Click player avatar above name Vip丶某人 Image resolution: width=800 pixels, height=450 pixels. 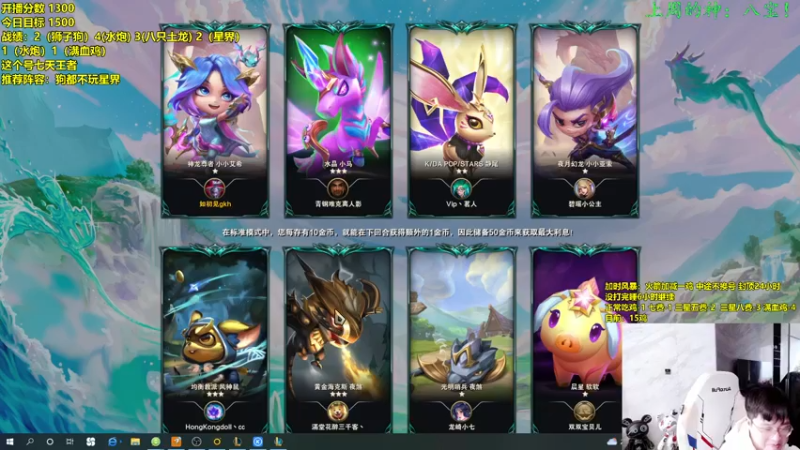[461, 189]
